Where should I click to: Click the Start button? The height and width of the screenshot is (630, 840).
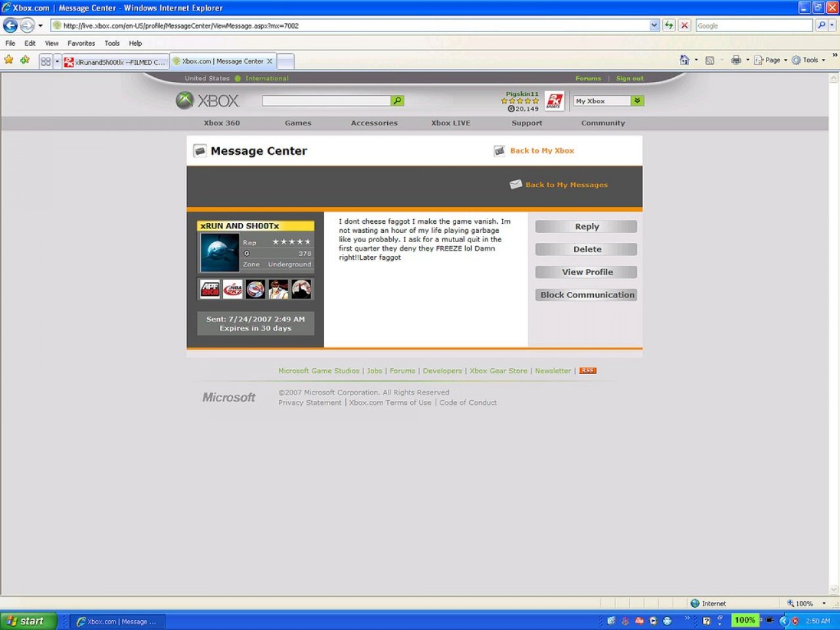click(28, 621)
